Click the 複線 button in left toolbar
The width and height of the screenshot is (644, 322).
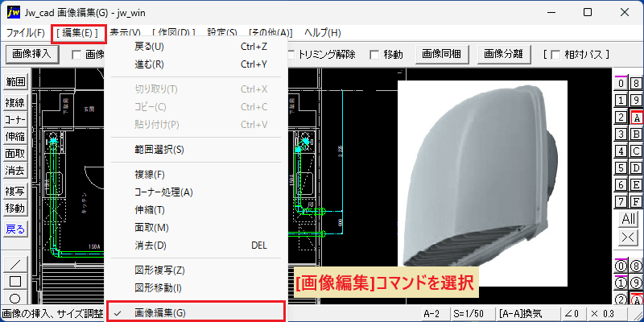coord(15,102)
